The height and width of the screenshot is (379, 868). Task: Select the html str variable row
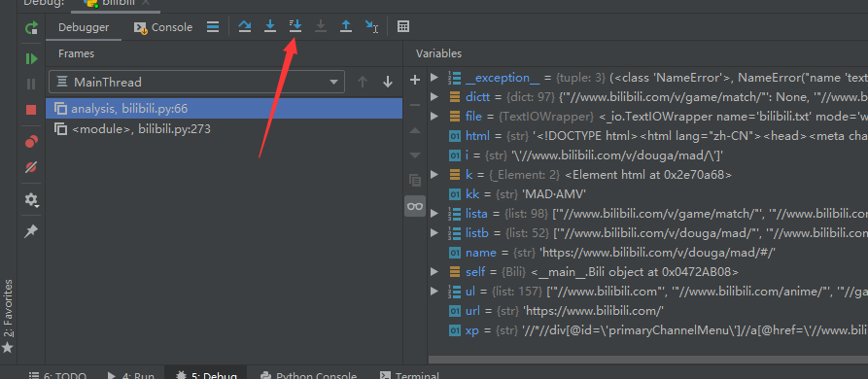[648, 135]
